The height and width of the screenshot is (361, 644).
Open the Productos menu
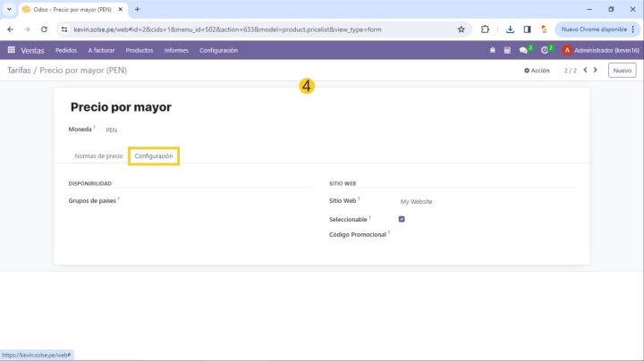pyautogui.click(x=140, y=50)
